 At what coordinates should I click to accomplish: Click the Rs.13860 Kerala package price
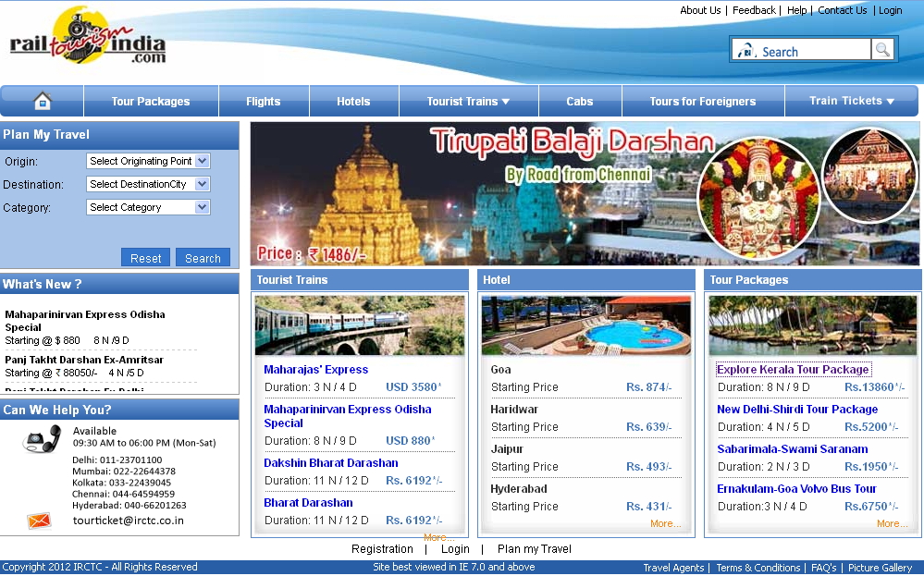point(874,387)
